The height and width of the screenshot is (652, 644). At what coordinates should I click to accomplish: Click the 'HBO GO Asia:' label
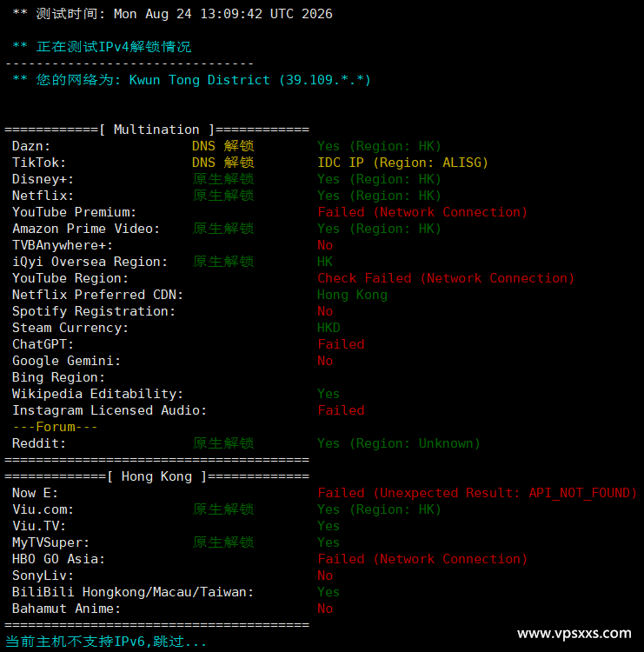pos(58,559)
